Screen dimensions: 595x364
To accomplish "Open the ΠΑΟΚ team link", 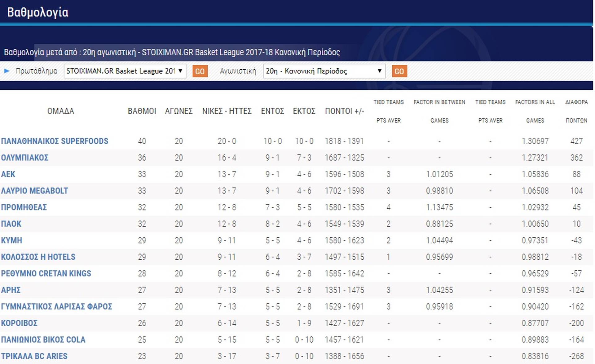I will coord(11,224).
